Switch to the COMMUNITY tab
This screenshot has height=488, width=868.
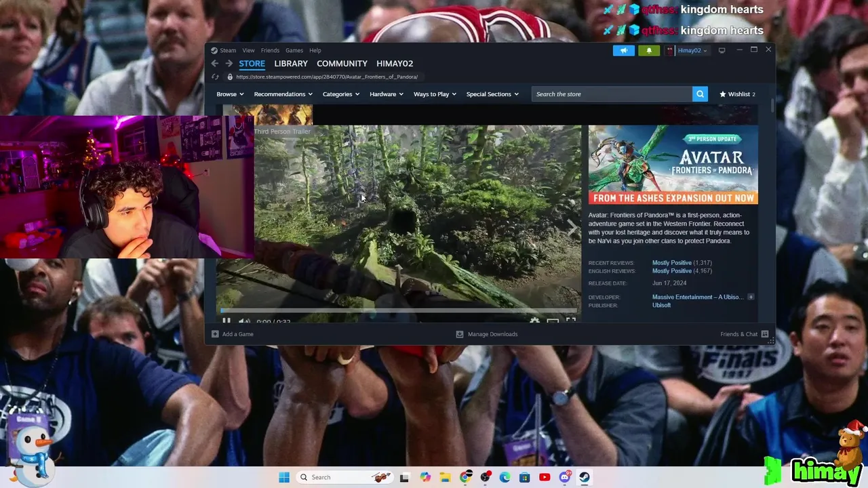click(x=342, y=64)
